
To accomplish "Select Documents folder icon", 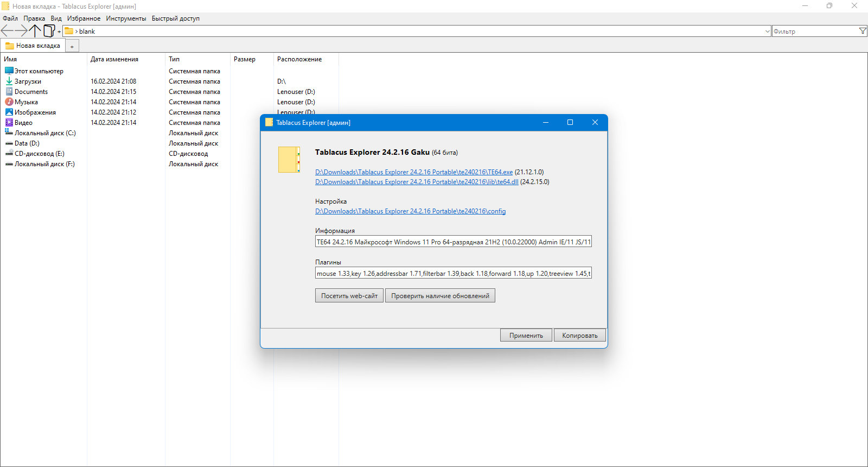I will click(9, 91).
